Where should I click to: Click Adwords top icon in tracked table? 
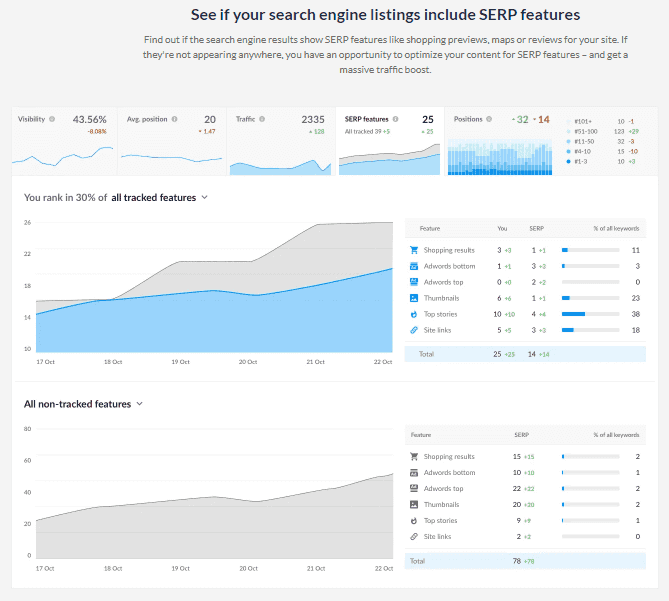pos(414,282)
